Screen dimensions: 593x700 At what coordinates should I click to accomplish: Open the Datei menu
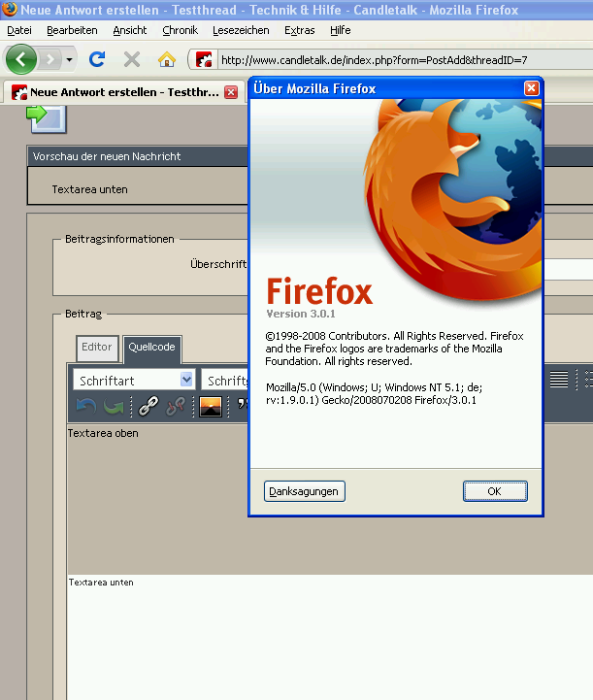19,30
